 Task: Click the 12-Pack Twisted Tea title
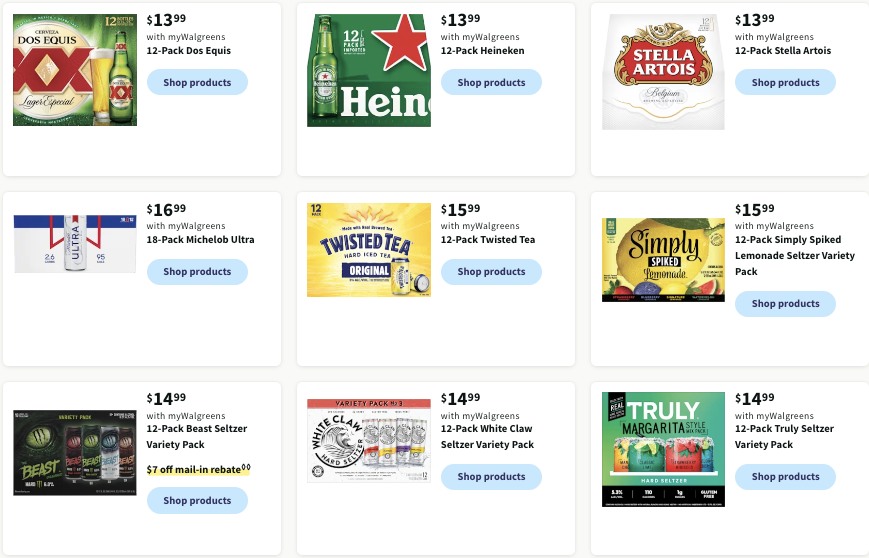point(488,239)
